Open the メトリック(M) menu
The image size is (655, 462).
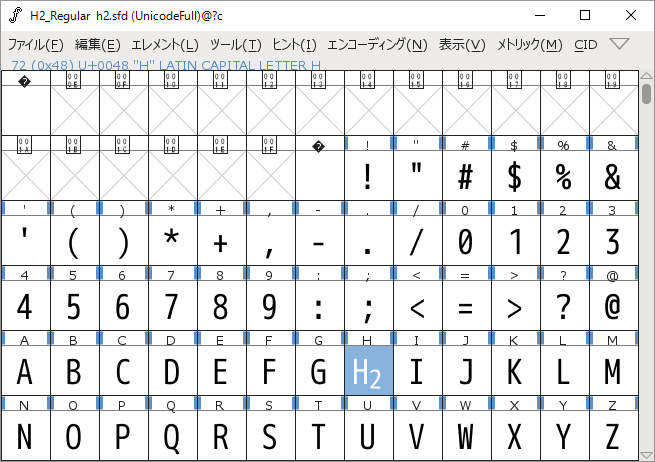click(x=529, y=45)
